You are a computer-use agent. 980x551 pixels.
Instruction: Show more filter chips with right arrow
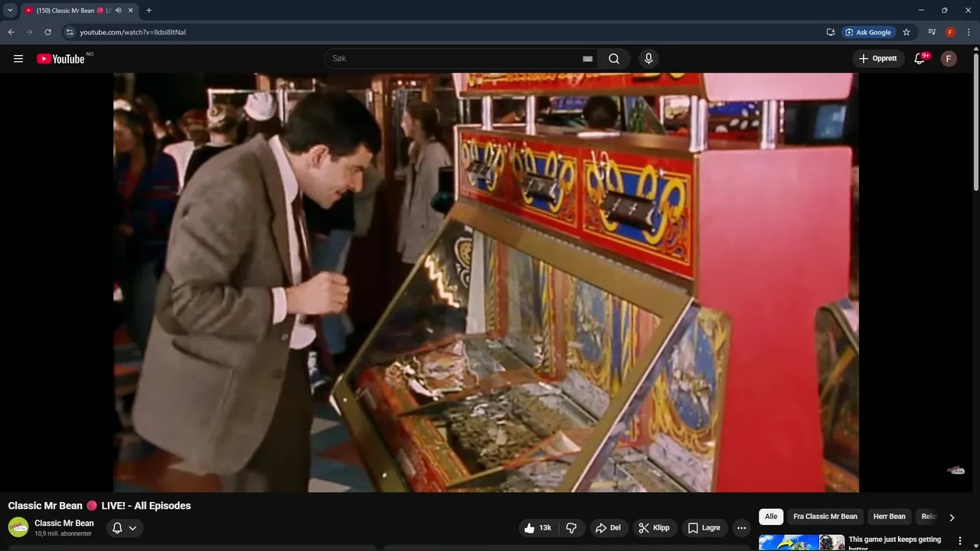952,517
